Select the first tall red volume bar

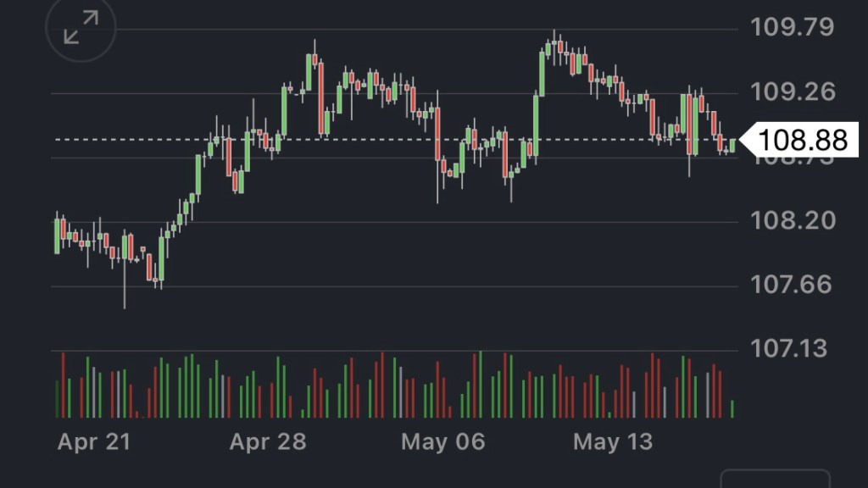[x=64, y=385]
